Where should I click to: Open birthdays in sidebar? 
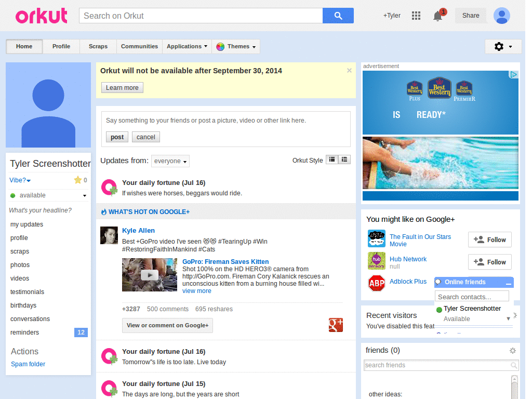click(x=23, y=305)
